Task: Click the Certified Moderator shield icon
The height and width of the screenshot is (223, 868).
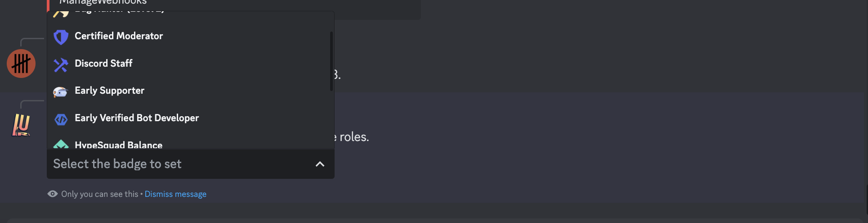Action: [61, 37]
